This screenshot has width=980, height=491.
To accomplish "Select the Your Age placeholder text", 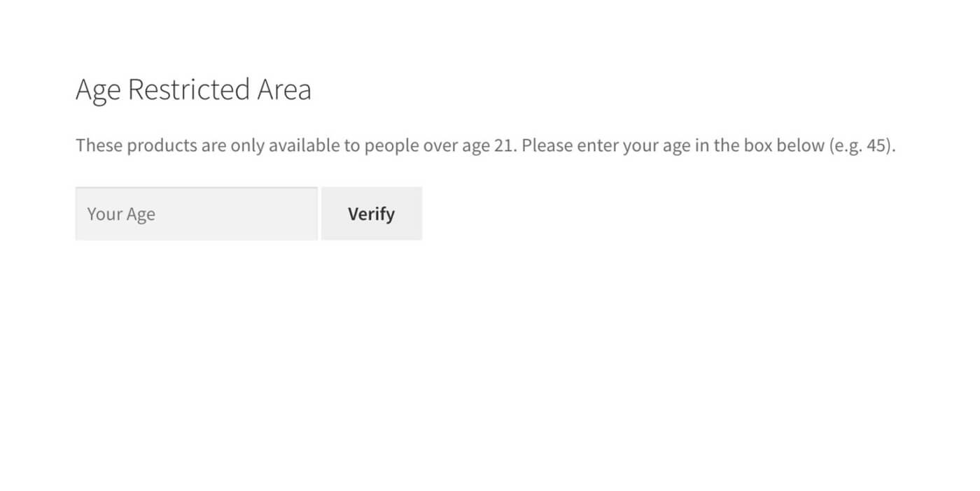I will (120, 213).
